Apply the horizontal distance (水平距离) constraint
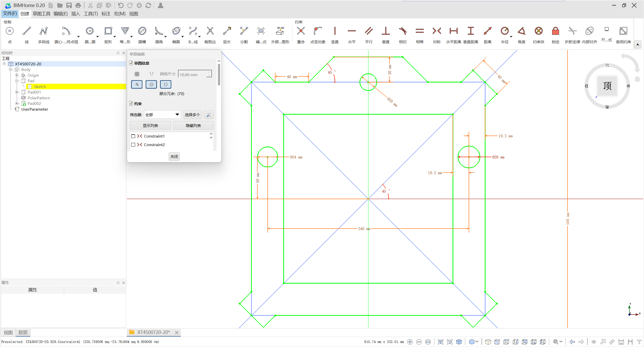 coord(454,34)
